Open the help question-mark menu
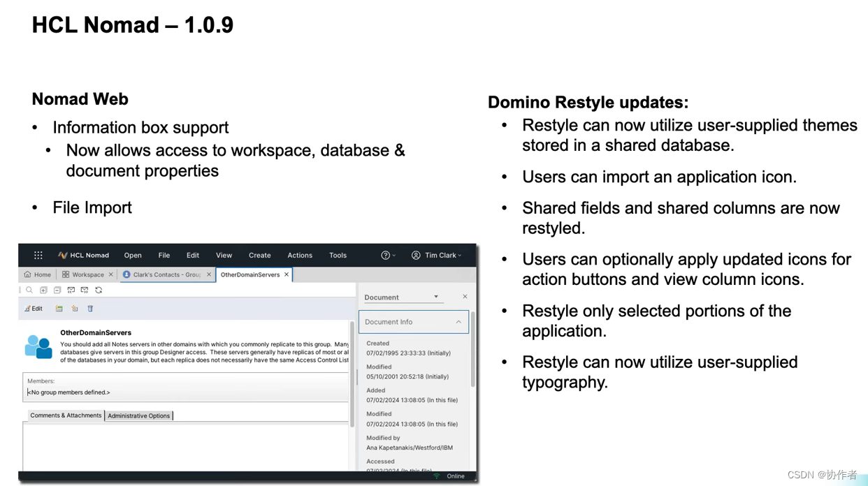This screenshot has width=868, height=486. pos(388,256)
